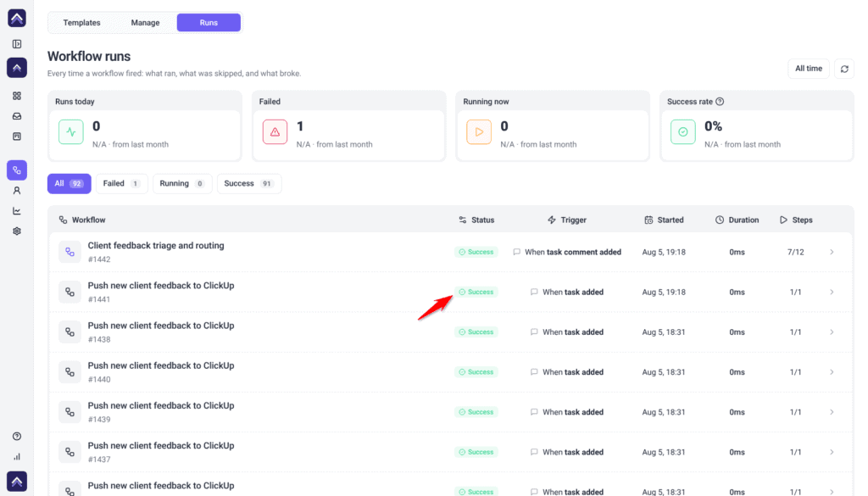
Task: Sort by the Status column header
Action: (476, 220)
